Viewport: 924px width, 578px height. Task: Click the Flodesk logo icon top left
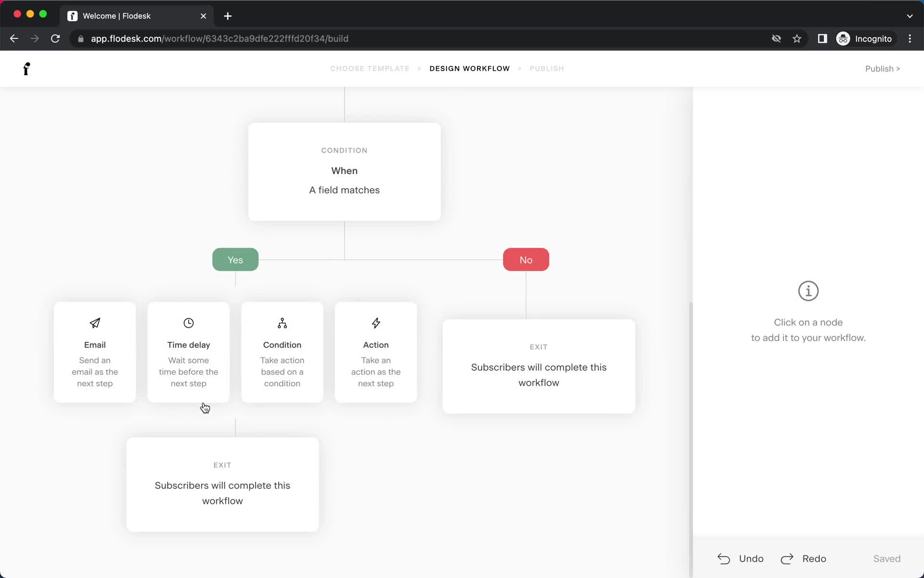(x=26, y=68)
